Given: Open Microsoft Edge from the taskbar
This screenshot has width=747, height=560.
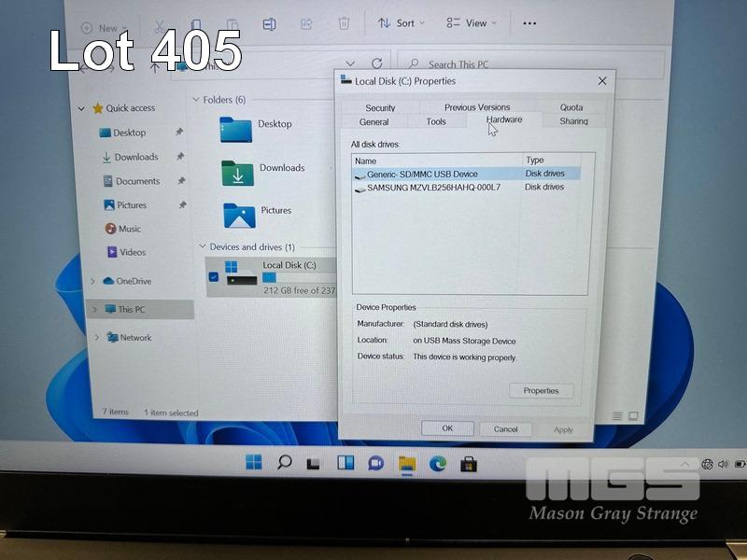Looking at the screenshot, I should [437, 463].
